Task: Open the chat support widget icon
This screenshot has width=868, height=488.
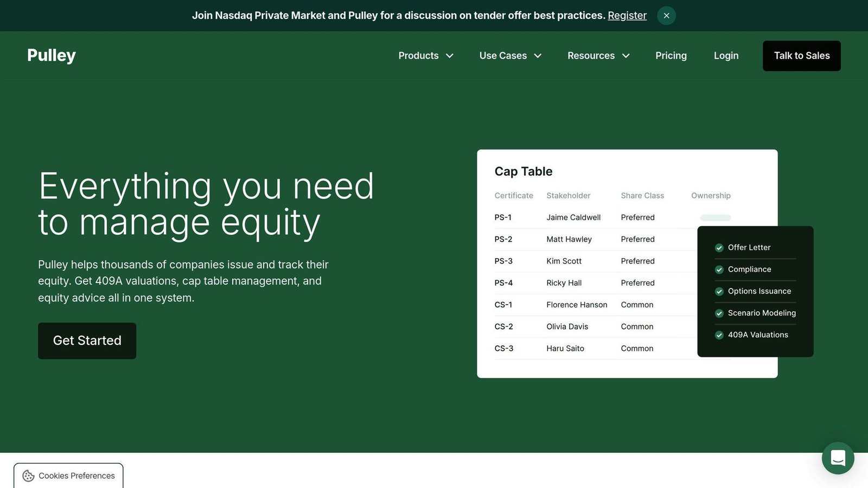Action: [838, 458]
